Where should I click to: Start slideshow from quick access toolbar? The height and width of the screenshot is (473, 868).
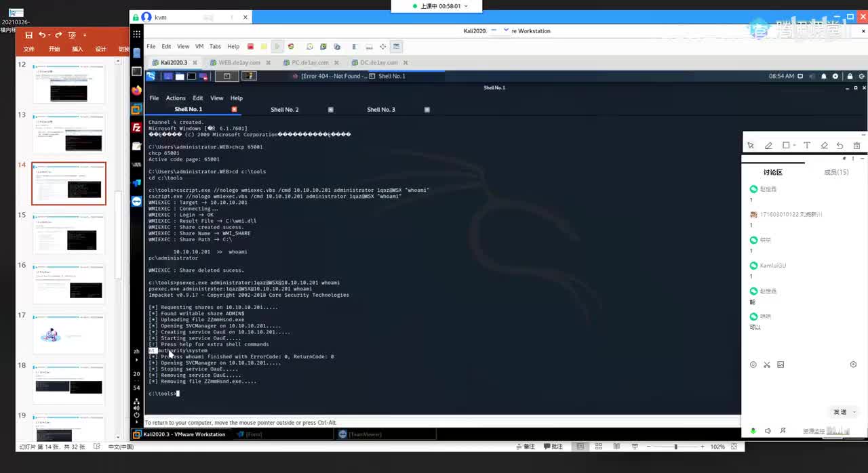coord(72,35)
